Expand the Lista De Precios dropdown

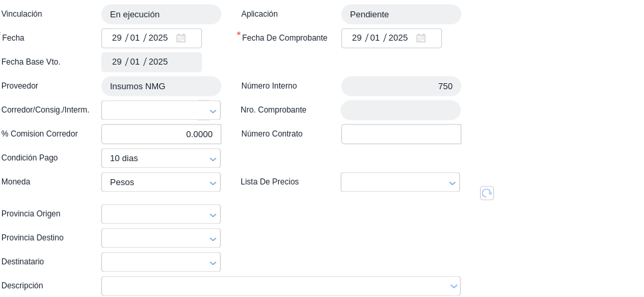452,183
